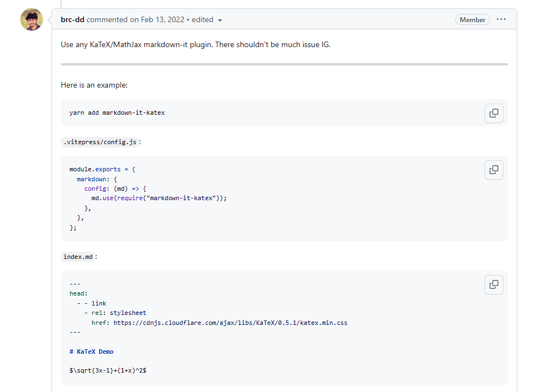Click the brc-dd profile avatar
Image resolution: width=535 pixels, height=392 pixels.
pos(32,19)
